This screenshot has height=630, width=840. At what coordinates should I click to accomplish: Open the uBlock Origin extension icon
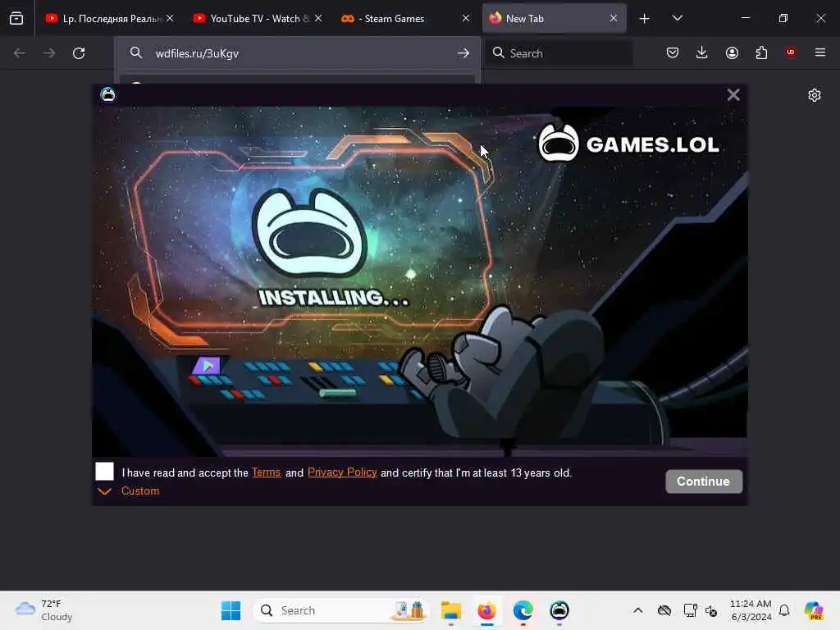pyautogui.click(x=790, y=52)
